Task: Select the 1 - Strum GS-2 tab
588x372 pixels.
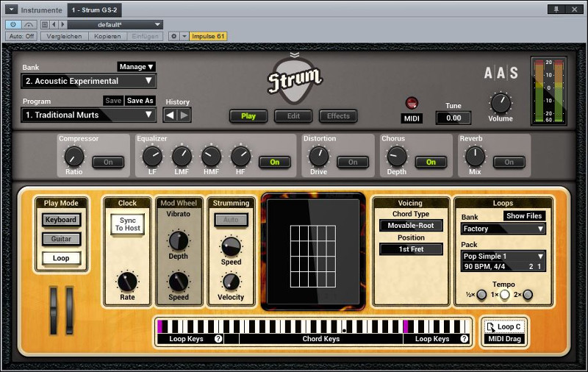Action: 95,10
